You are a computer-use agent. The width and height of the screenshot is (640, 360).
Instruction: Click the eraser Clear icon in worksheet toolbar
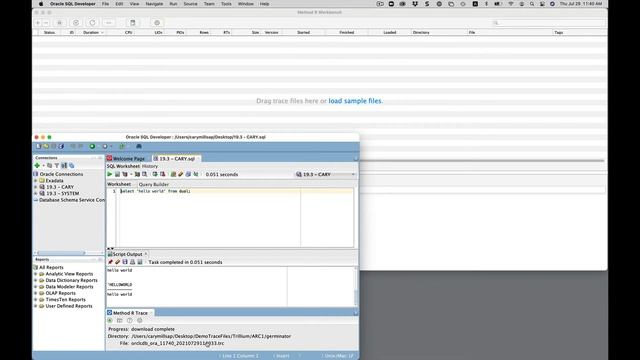180,174
